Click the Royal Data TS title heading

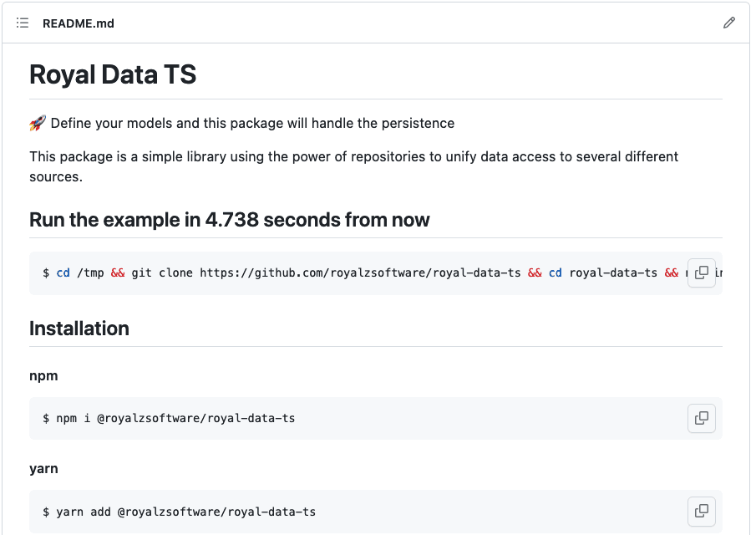pyautogui.click(x=113, y=74)
